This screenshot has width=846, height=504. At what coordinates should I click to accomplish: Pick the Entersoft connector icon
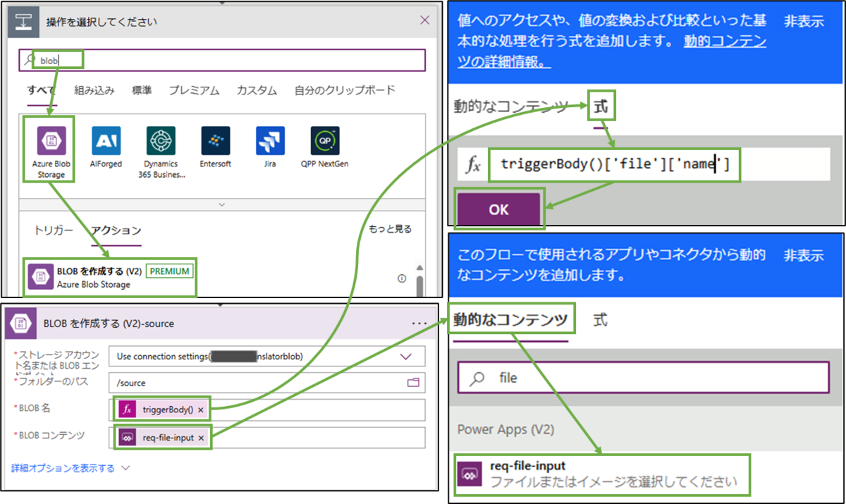click(215, 140)
